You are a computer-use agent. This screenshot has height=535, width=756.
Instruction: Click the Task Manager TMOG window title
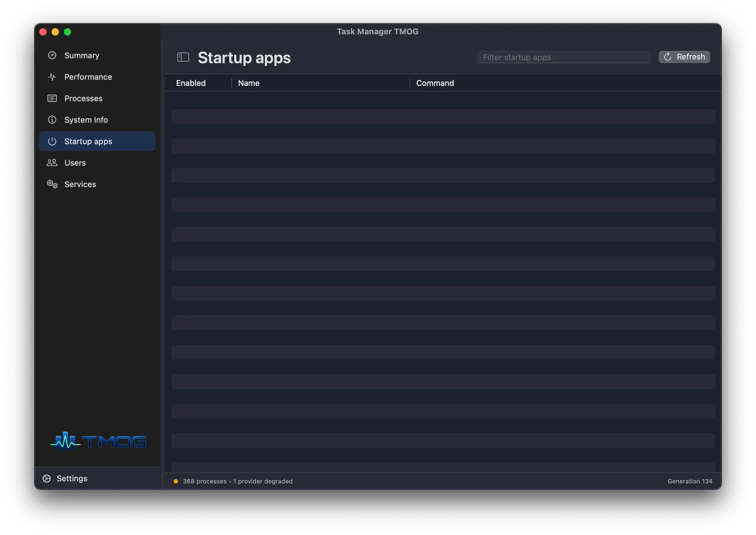click(377, 32)
